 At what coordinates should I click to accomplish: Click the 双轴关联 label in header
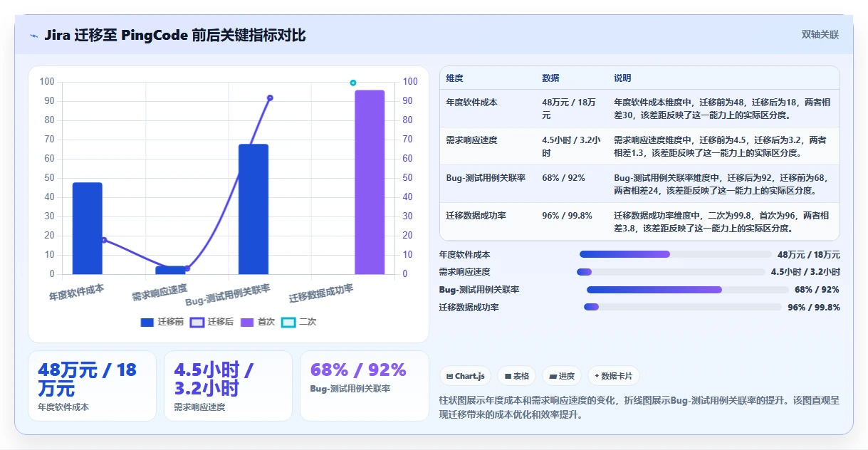(x=820, y=34)
